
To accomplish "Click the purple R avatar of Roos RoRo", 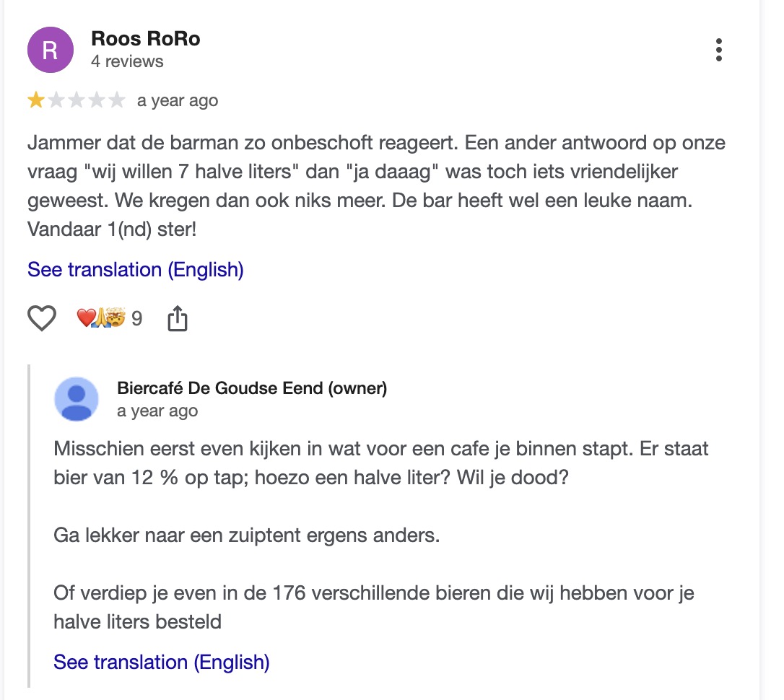I will tap(51, 50).
